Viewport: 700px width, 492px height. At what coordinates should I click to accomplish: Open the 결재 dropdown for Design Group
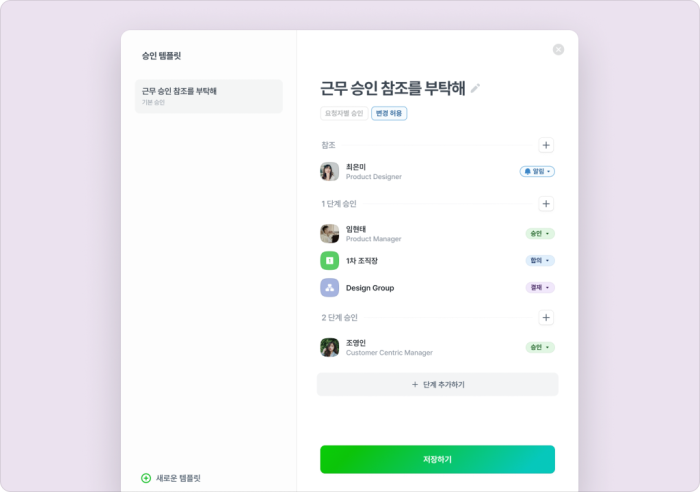[x=540, y=288]
